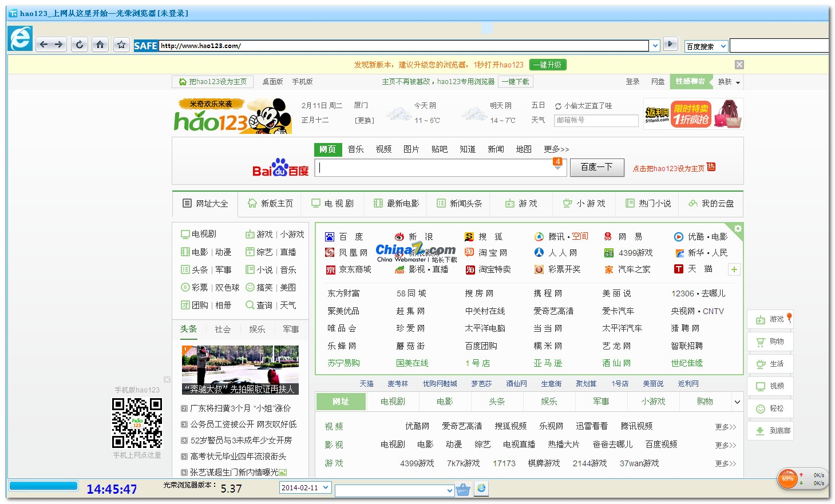The image size is (835, 504).
Task: Click the 百度 paw icon link
Action: 330,237
